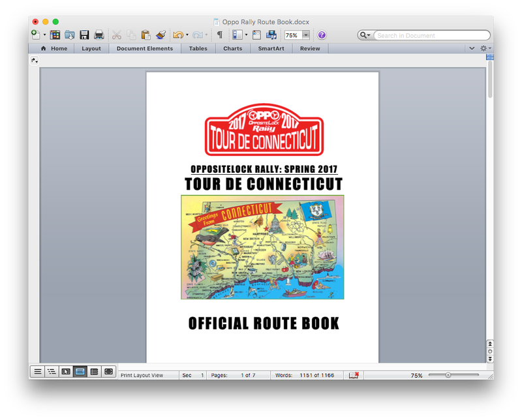
Task: Toggle the Sidebar pane icon
Action: (x=238, y=35)
